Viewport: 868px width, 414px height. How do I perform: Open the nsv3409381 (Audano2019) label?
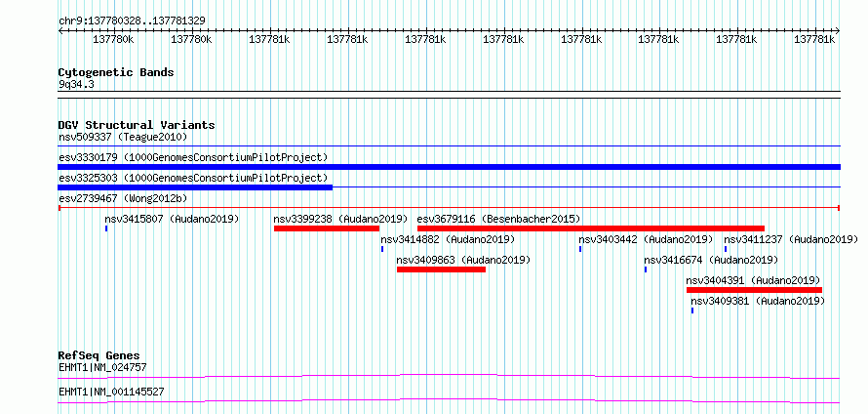[x=758, y=301]
